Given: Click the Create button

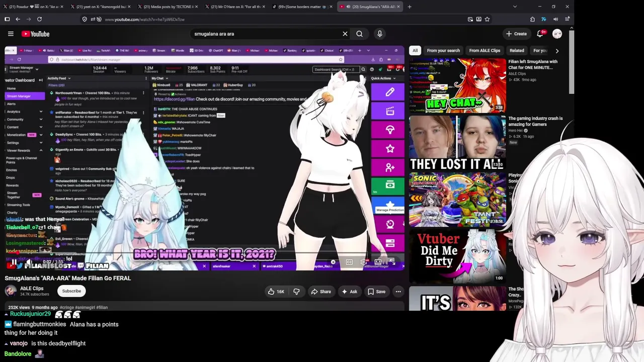Looking at the screenshot, I should click(516, 34).
